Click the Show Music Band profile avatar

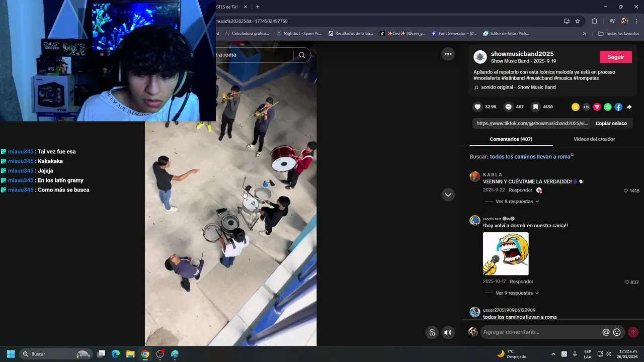tap(480, 57)
